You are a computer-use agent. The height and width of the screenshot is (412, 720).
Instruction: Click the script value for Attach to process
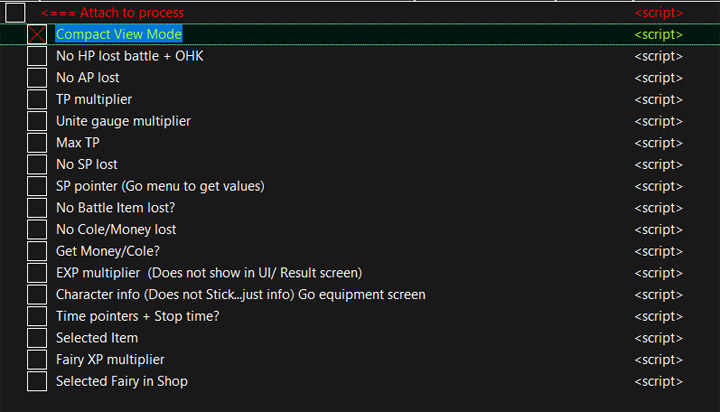tap(658, 13)
